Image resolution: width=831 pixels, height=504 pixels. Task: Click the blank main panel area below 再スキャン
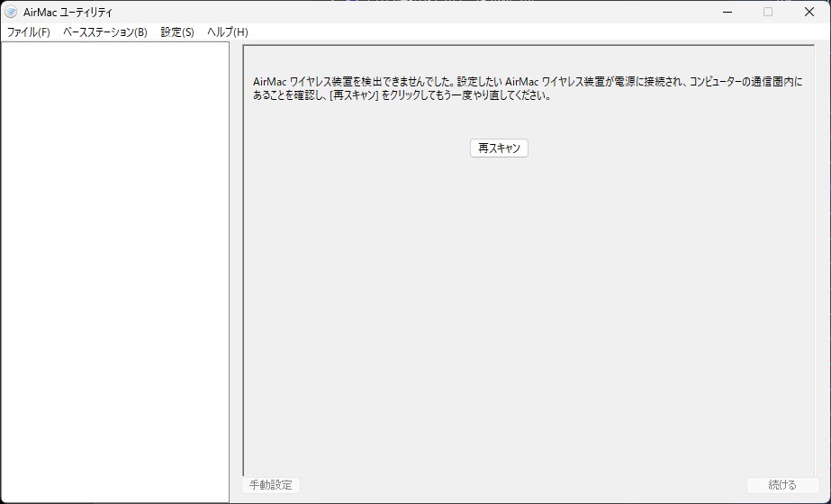(x=527, y=306)
